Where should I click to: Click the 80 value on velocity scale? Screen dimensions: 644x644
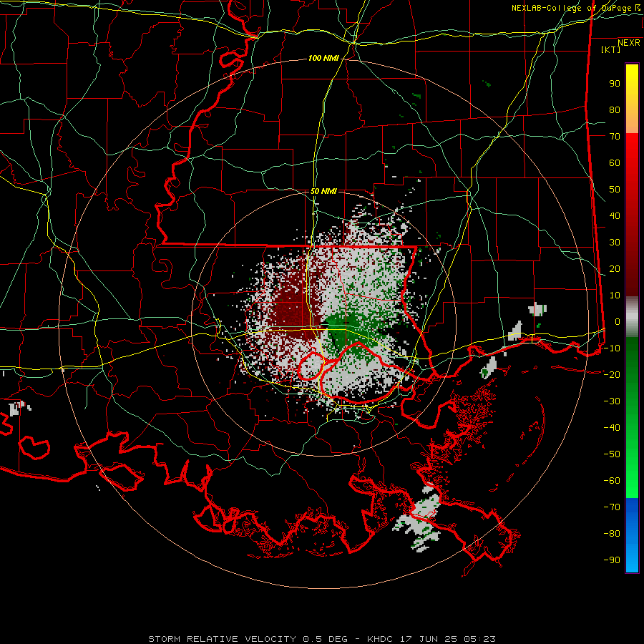(x=615, y=110)
